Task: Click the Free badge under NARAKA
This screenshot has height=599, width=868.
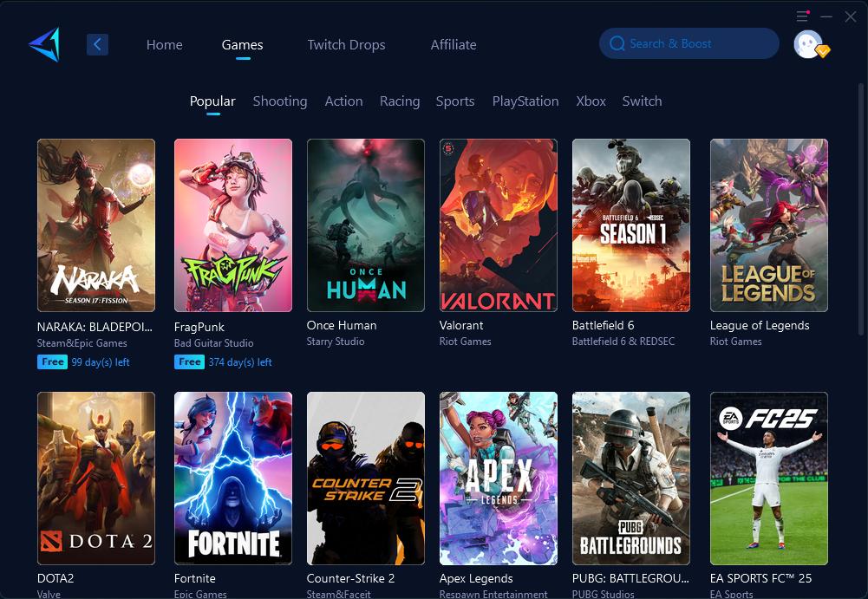Action: pyautogui.click(x=52, y=361)
